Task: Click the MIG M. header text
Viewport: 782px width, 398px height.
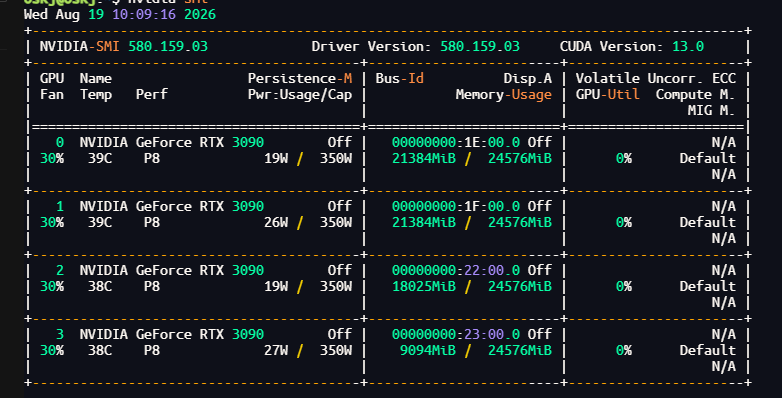Action: point(712,110)
